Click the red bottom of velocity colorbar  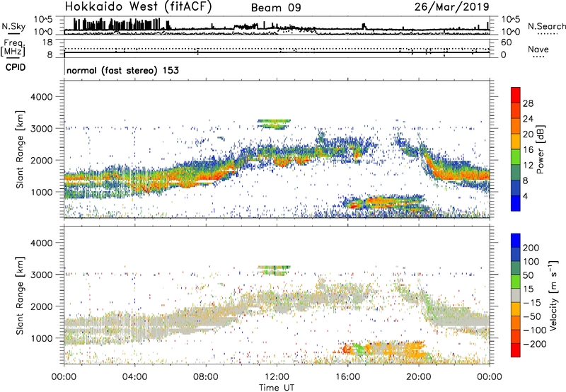click(516, 350)
